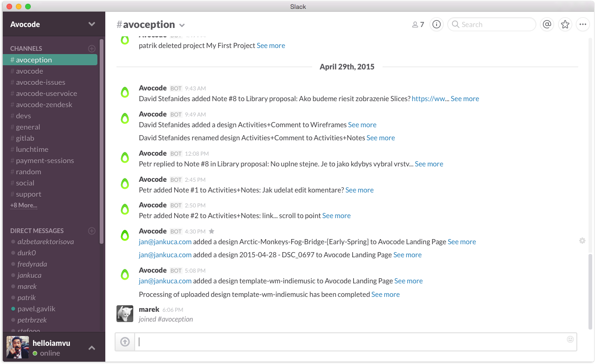
Task: Open the channel details info icon
Action: coord(436,25)
